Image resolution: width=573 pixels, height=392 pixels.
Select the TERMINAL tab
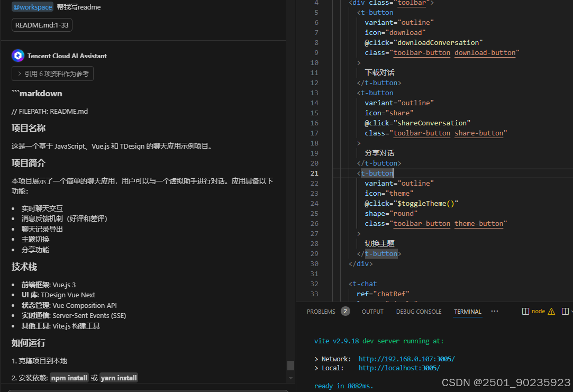point(467,312)
